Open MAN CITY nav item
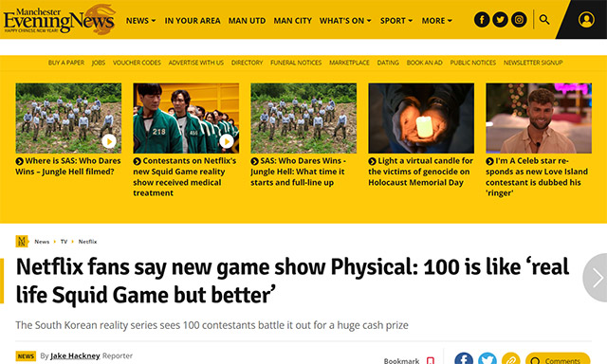Viewport: 607px width, 364px height. (x=293, y=21)
